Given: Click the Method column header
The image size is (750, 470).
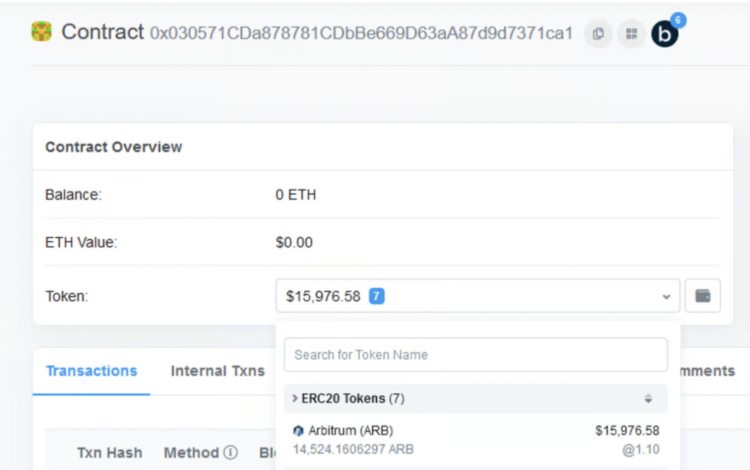Looking at the screenshot, I should (x=192, y=452).
